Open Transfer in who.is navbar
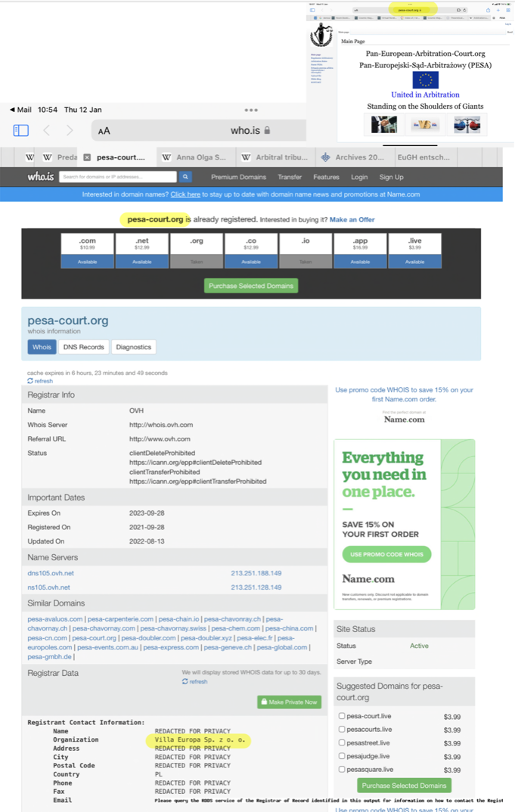Image resolution: width=515 pixels, height=812 pixels. click(290, 177)
